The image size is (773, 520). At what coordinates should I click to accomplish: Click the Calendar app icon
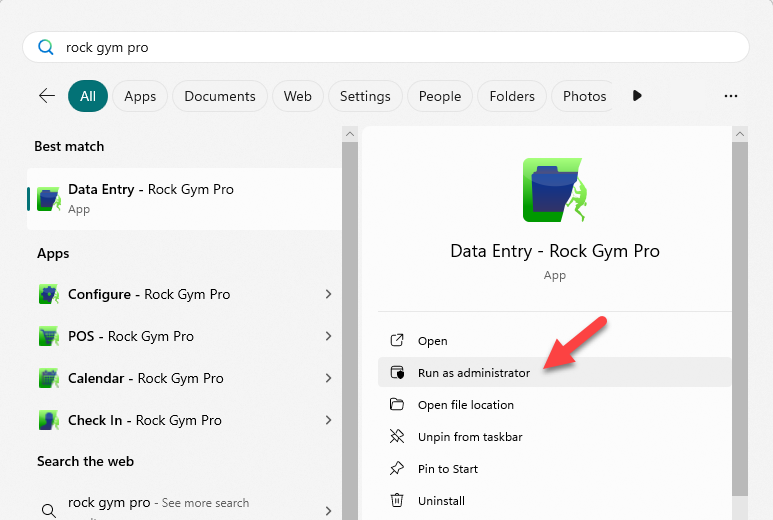(49, 378)
